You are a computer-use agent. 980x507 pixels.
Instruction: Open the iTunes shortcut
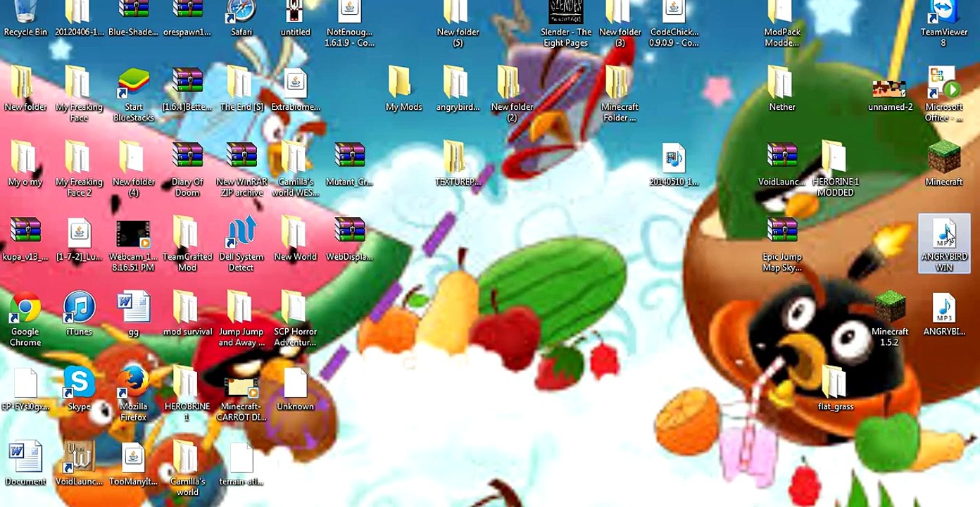(80, 315)
